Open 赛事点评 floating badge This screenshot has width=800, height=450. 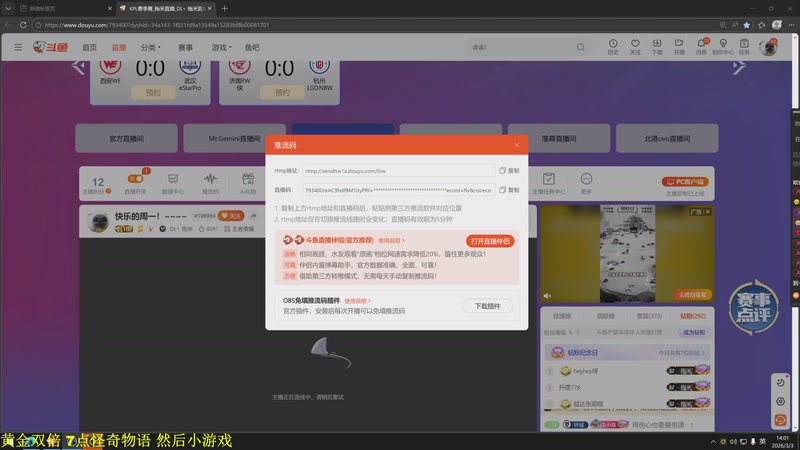(754, 308)
